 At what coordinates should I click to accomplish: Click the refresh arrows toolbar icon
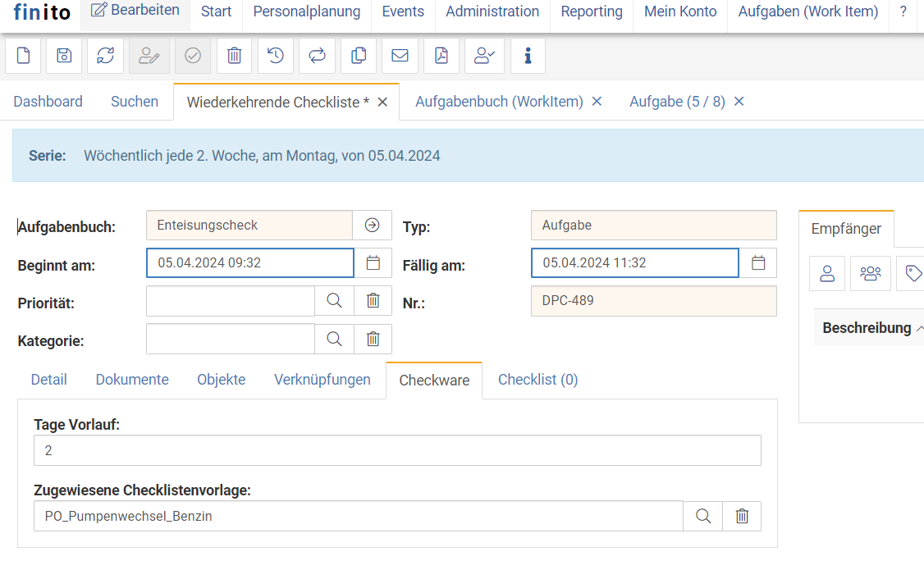105,56
